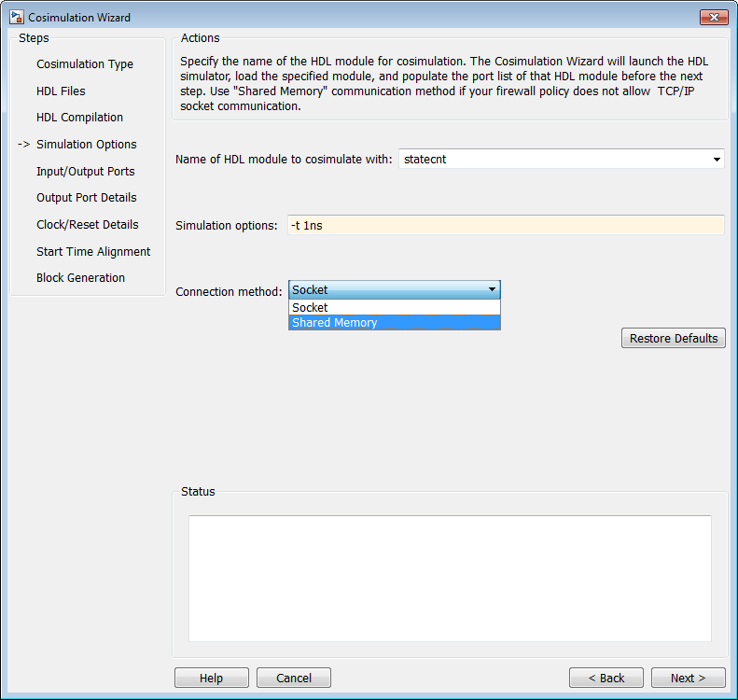The height and width of the screenshot is (700, 738).
Task: Select the Cosimulation Type step
Action: coord(85,64)
